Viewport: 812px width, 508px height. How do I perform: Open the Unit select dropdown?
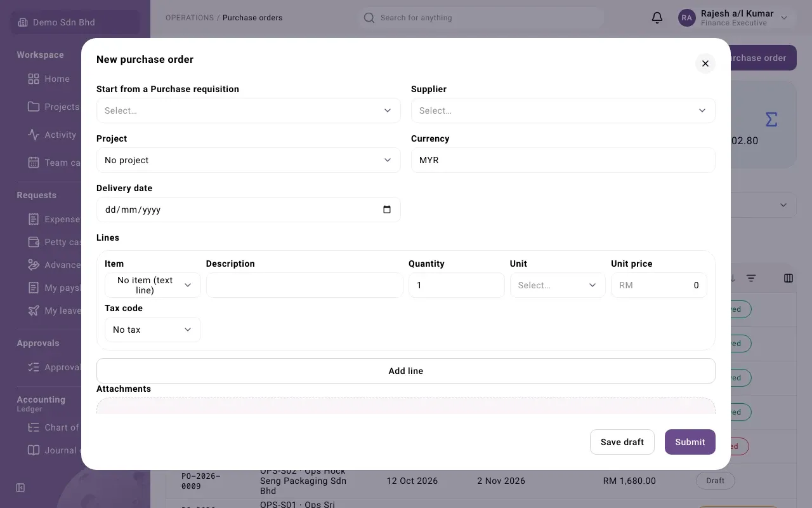click(x=558, y=285)
